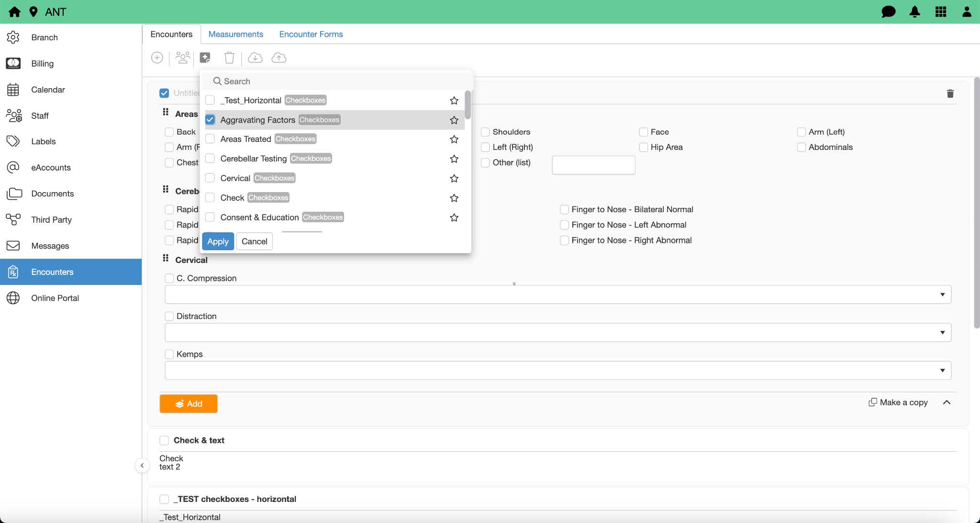Check the Areas Treated option
Image resolution: width=980 pixels, height=523 pixels.
click(x=210, y=139)
